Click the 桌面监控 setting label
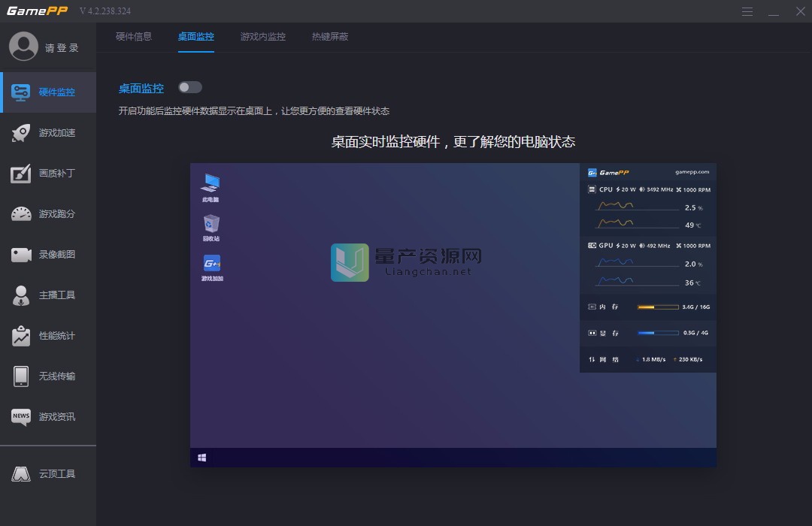Screen dimensions: 812x526 click(x=141, y=88)
